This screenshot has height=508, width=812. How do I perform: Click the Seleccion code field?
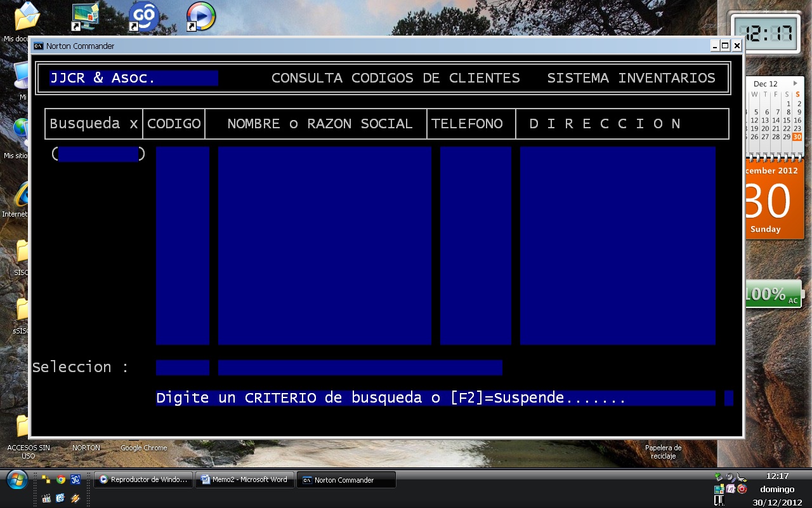(183, 368)
